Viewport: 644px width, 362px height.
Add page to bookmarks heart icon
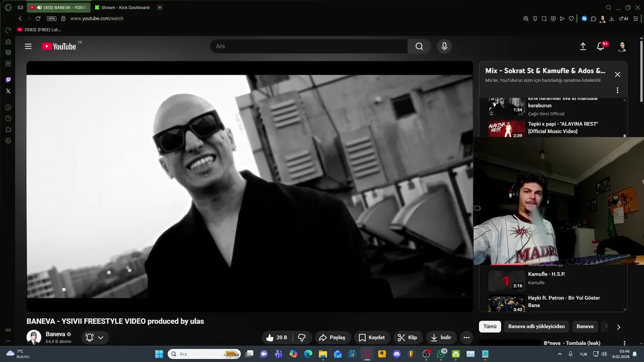click(571, 19)
